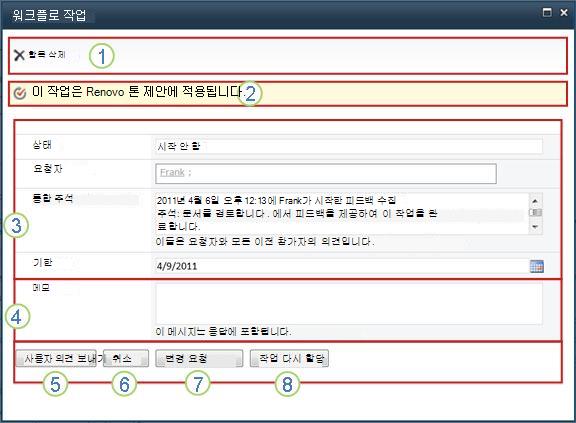Close the 워크플로 작업 dialog
This screenshot has width=576, height=423.
pyautogui.click(x=564, y=12)
